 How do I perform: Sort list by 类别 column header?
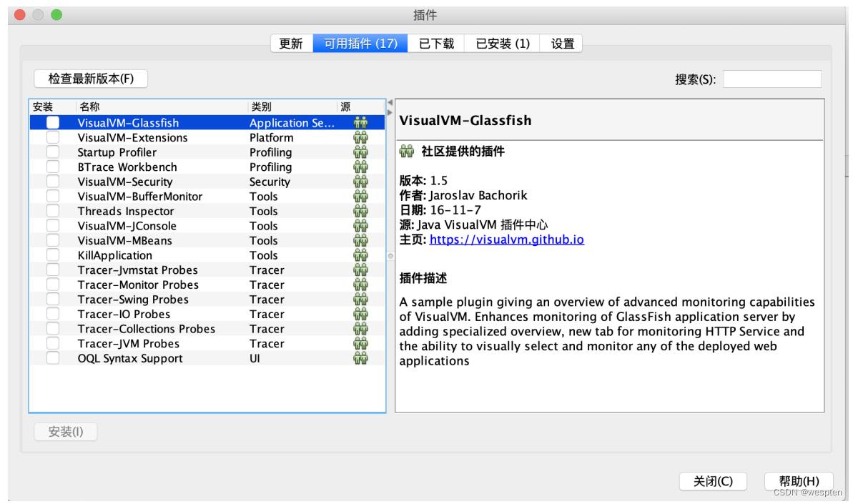tap(292, 107)
